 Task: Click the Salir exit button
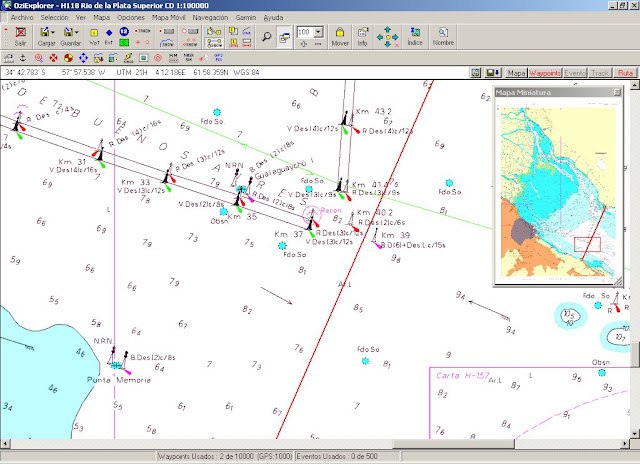[x=20, y=36]
